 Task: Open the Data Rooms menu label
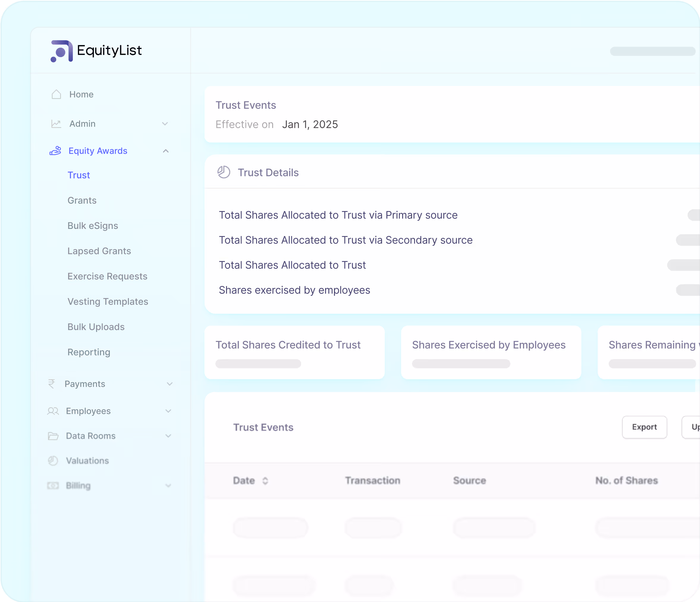pos(91,436)
